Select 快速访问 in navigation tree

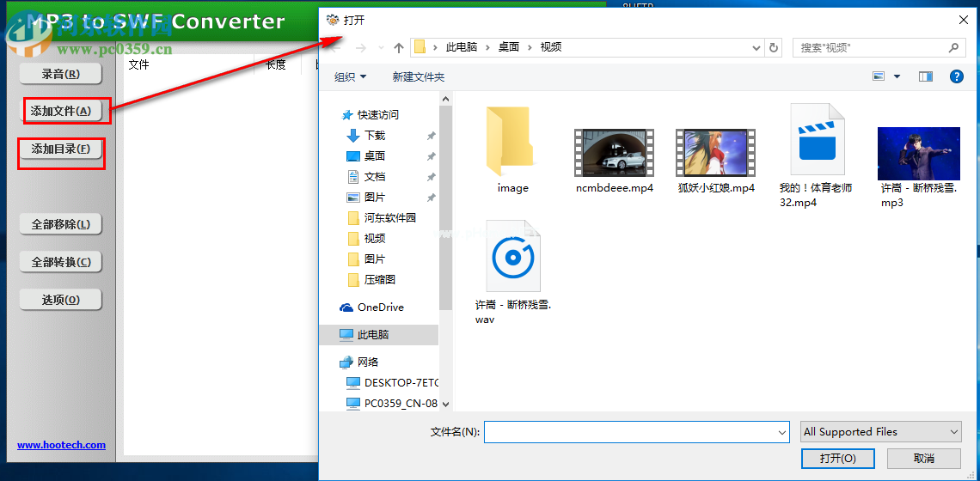(x=377, y=115)
